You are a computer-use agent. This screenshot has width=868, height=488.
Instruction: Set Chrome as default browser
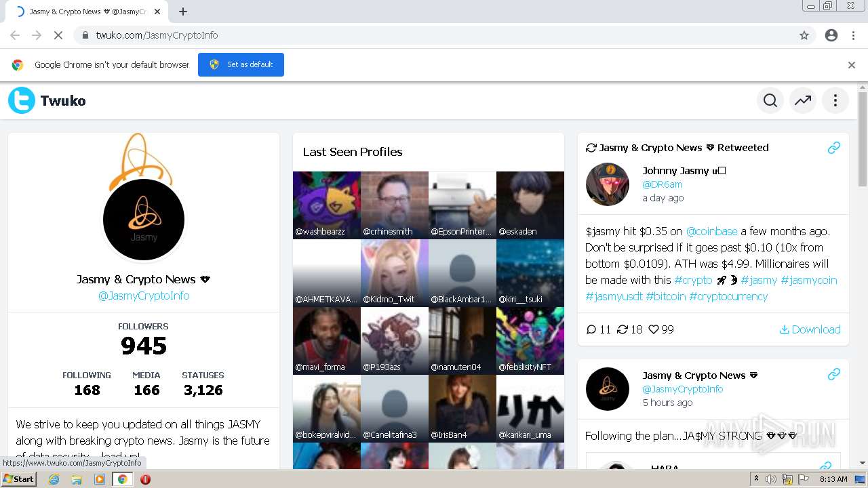click(x=241, y=64)
